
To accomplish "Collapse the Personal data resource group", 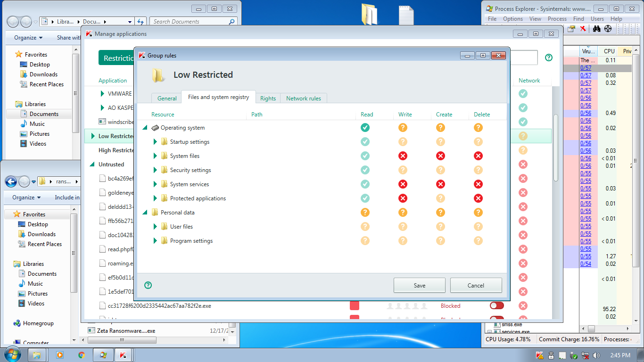I will [x=145, y=213].
